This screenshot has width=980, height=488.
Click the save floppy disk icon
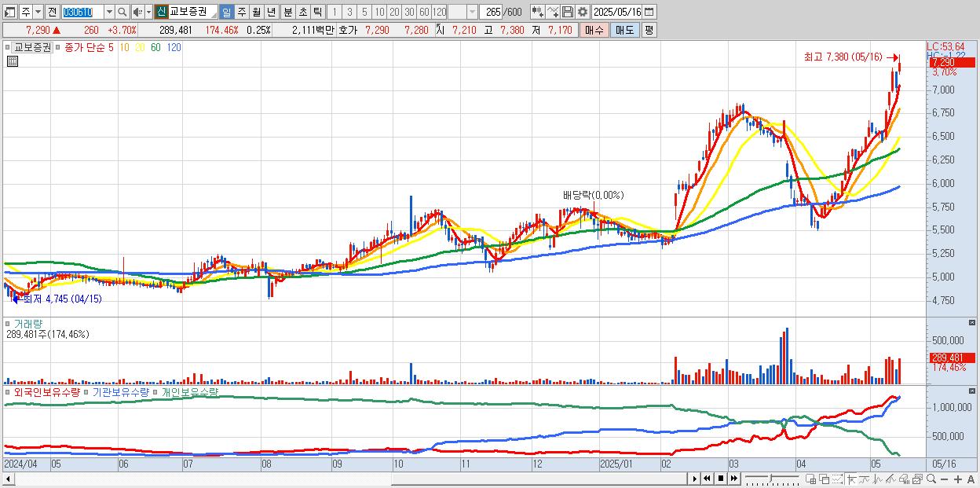pyautogui.click(x=568, y=12)
